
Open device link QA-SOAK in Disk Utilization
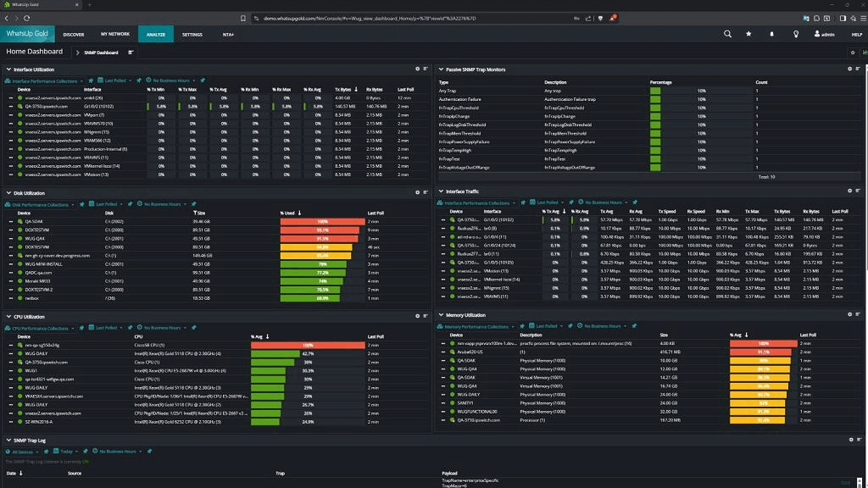pyautogui.click(x=34, y=221)
